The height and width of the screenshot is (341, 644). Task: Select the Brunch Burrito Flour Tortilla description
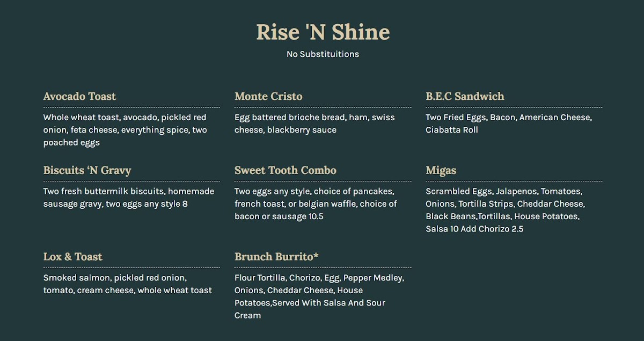(x=319, y=296)
